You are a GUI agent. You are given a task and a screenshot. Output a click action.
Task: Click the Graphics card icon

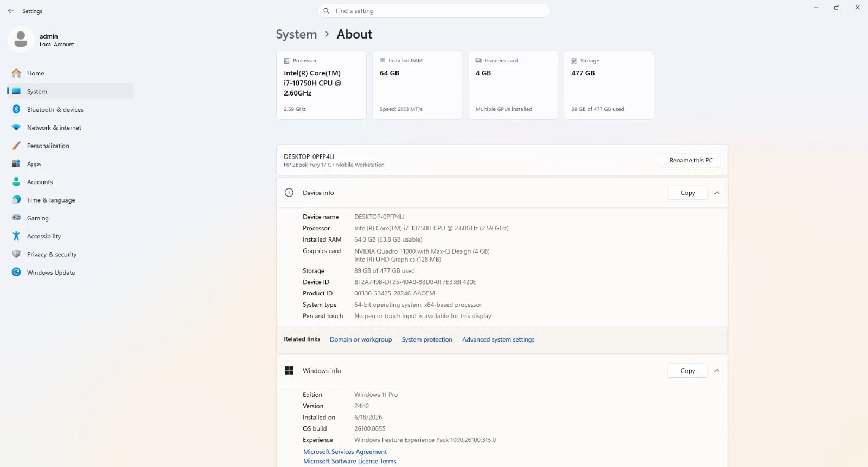tap(478, 60)
